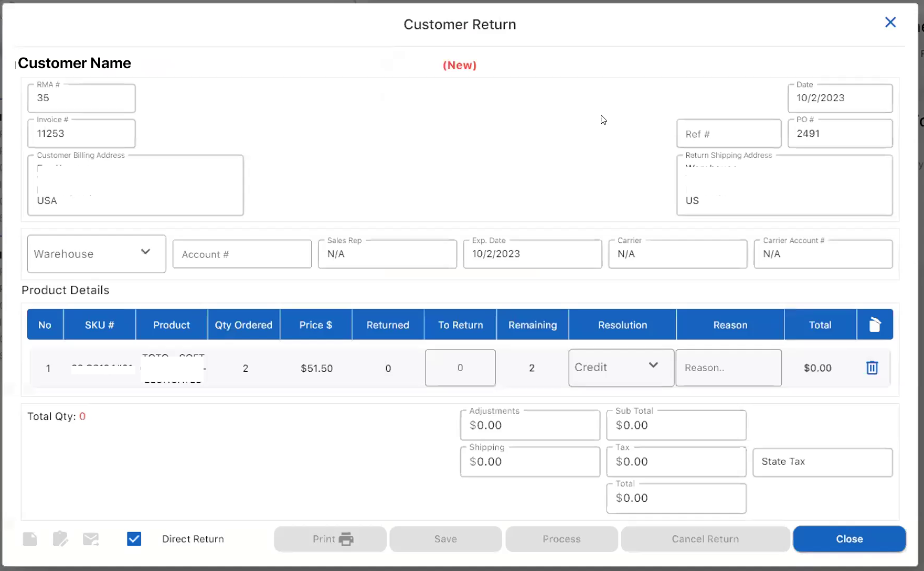Screen dimensions: 924x571
Task: Click the document icon in bottom-left footer
Action: (30, 539)
